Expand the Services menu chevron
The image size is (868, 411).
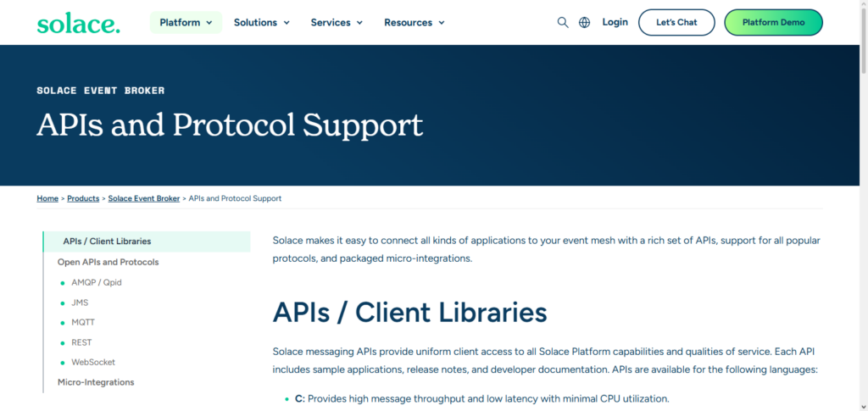coord(359,23)
